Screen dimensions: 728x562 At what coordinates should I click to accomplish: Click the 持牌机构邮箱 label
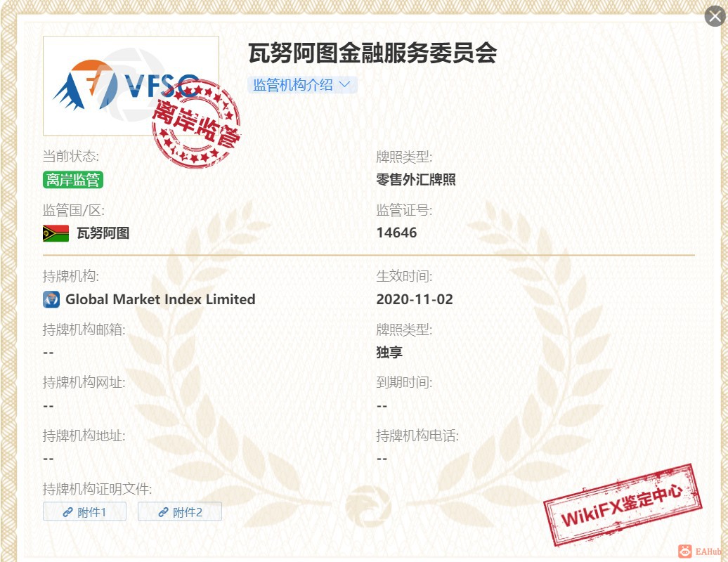click(x=84, y=329)
